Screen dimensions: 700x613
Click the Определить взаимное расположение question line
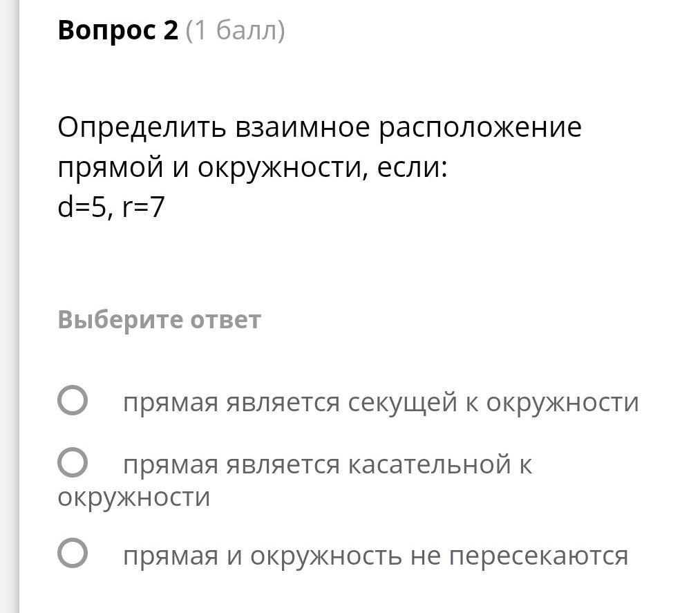click(320, 128)
